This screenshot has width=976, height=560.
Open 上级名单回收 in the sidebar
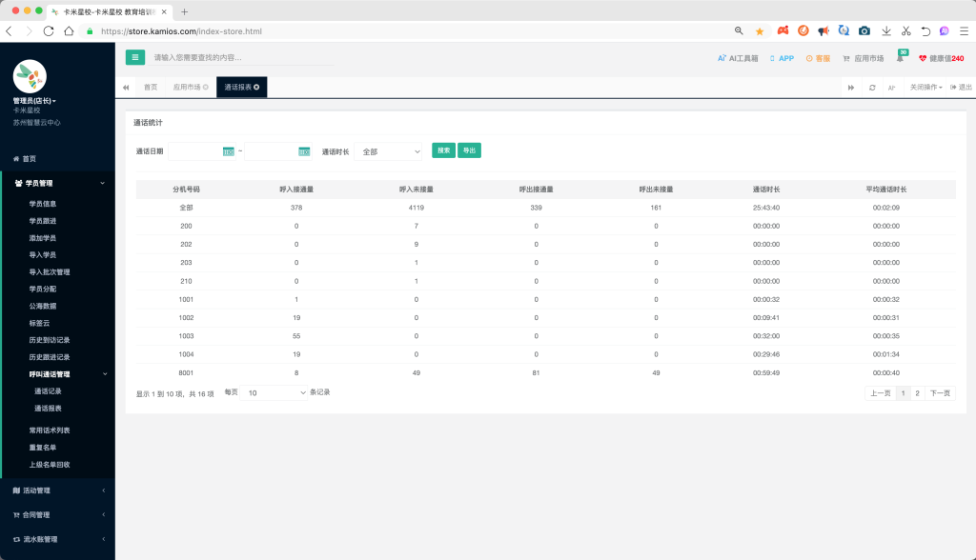click(50, 464)
